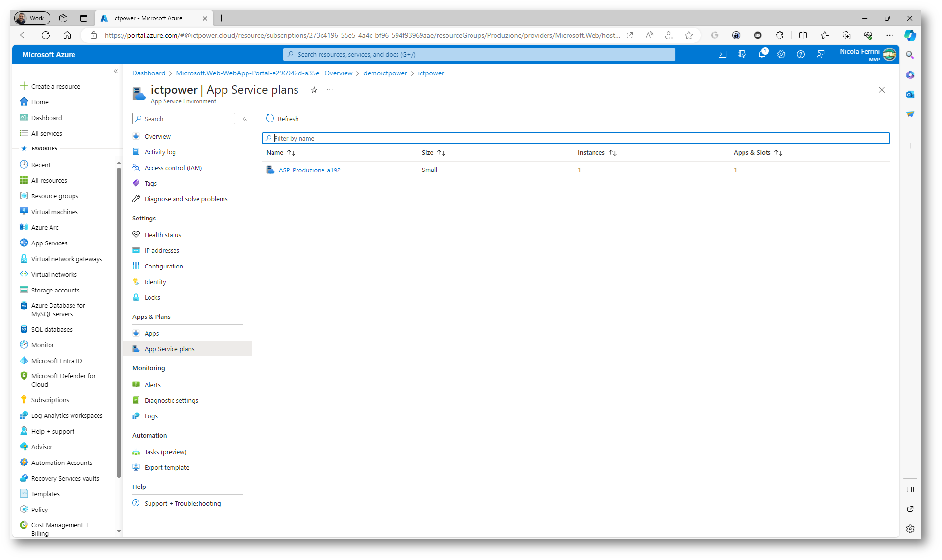This screenshot has height=560, width=942.
Task: Open the more options ellipsis menu
Action: [330, 90]
